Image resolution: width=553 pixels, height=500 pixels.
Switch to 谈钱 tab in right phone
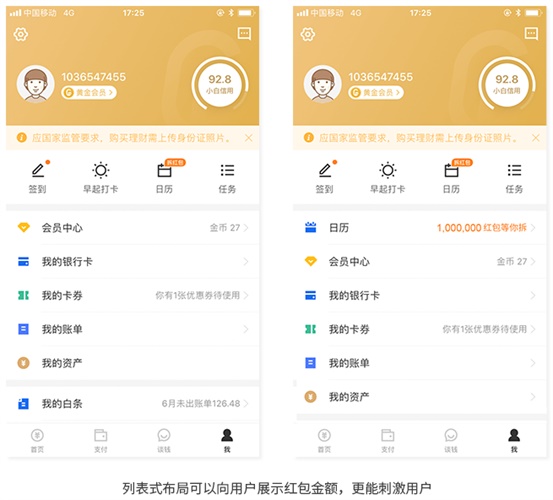pyautogui.click(x=451, y=441)
